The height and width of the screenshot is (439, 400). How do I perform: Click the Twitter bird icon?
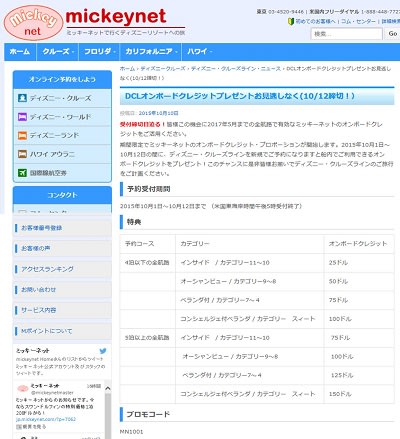point(103,351)
